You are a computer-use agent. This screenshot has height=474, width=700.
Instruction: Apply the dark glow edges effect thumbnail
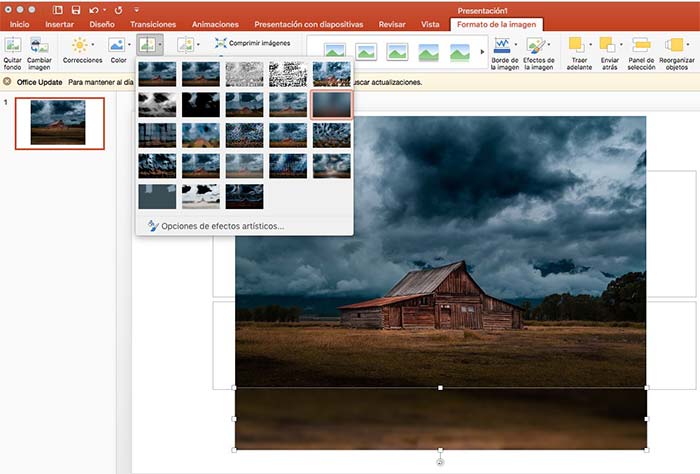(244, 196)
